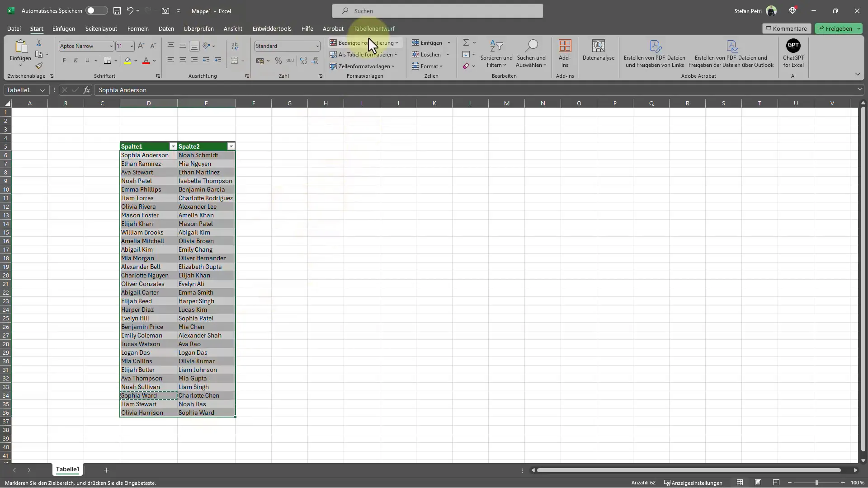
Task: Toggle right text alignment
Action: (x=194, y=61)
